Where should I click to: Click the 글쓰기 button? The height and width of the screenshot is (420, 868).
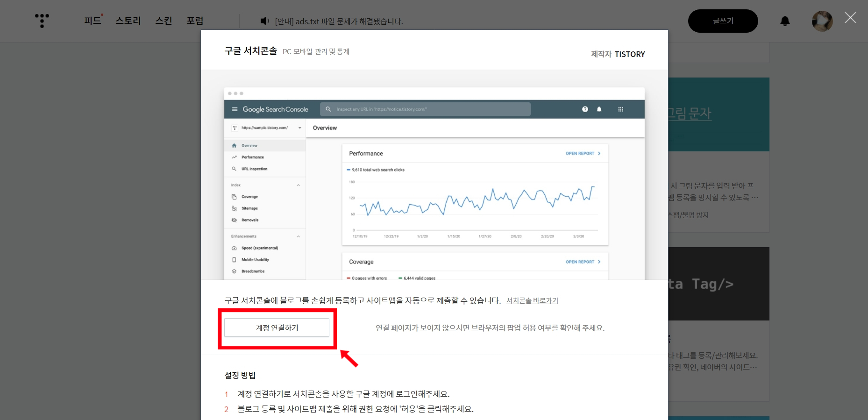point(723,21)
